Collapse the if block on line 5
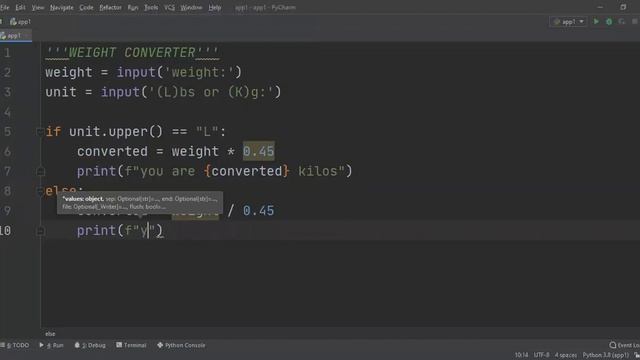Viewport: 640px width, 360px height. click(x=40, y=132)
